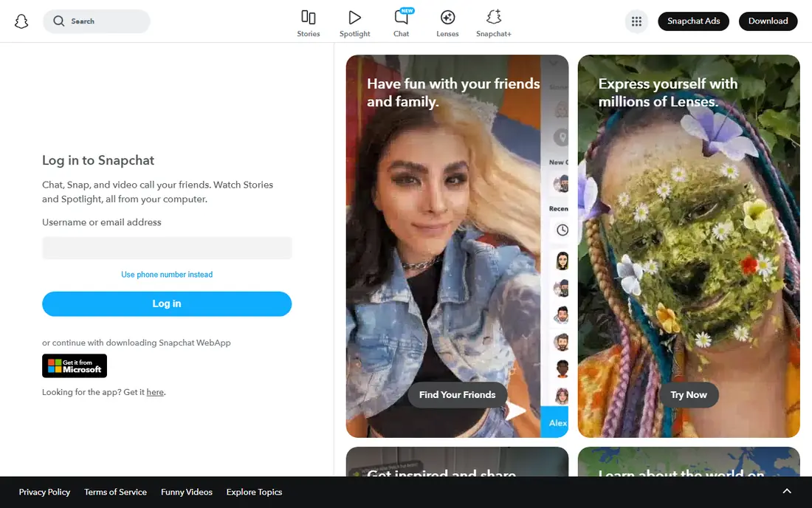Open the Express yourself with Lenses card
812x508 pixels.
[689, 246]
